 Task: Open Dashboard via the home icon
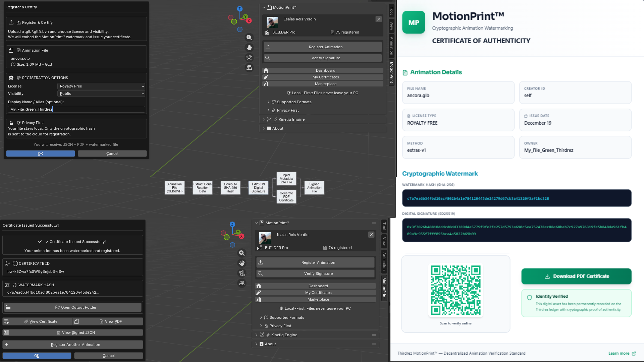[266, 70]
